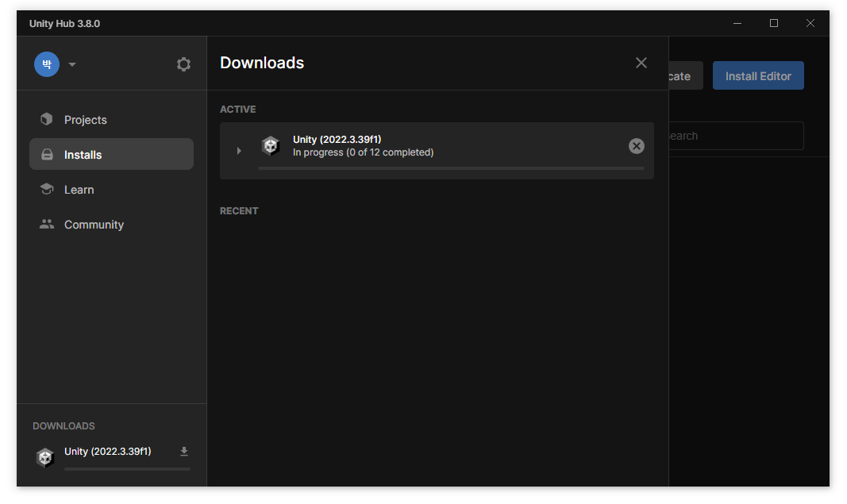847x504 pixels.
Task: Expand the Unity 2022.3.39f1 download details
Action: click(239, 151)
